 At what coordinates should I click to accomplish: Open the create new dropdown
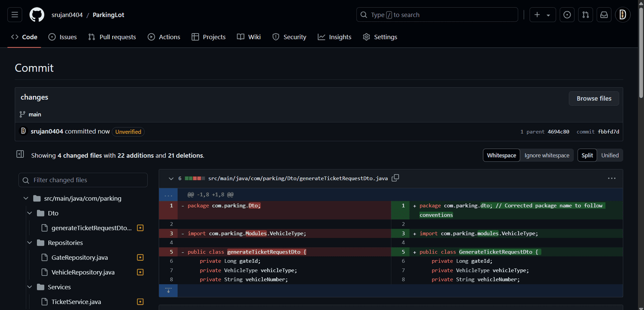click(542, 15)
